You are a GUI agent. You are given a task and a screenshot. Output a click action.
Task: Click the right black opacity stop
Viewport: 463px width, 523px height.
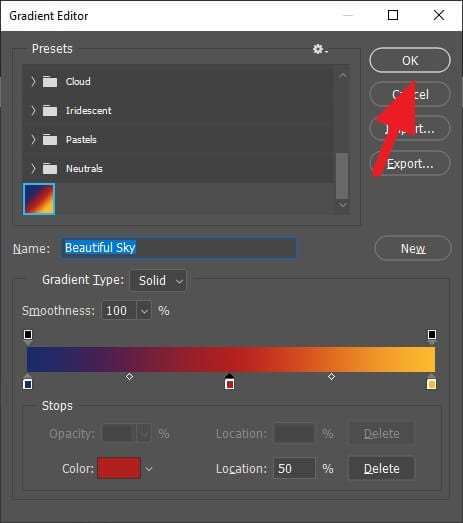(432, 335)
